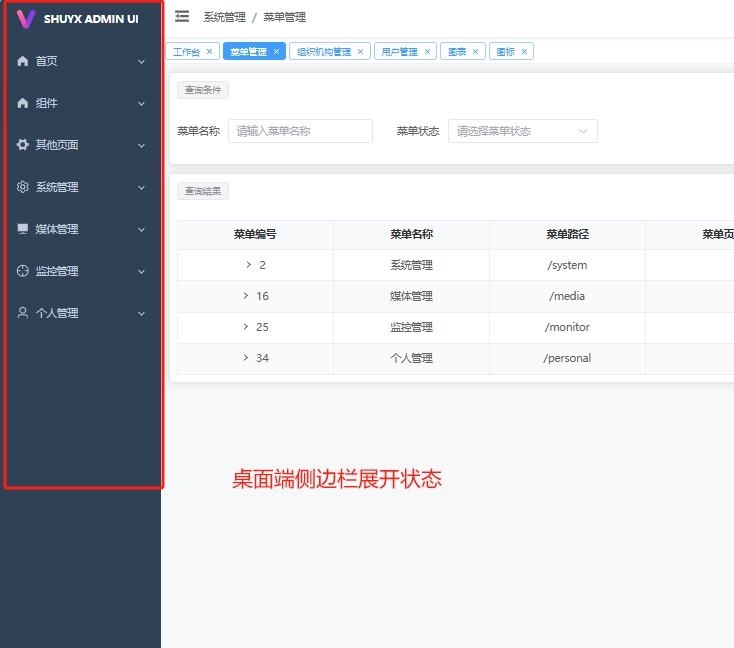Toggle the sidebar collapse hamburger icon
The width and height of the screenshot is (734, 648).
coord(182,16)
